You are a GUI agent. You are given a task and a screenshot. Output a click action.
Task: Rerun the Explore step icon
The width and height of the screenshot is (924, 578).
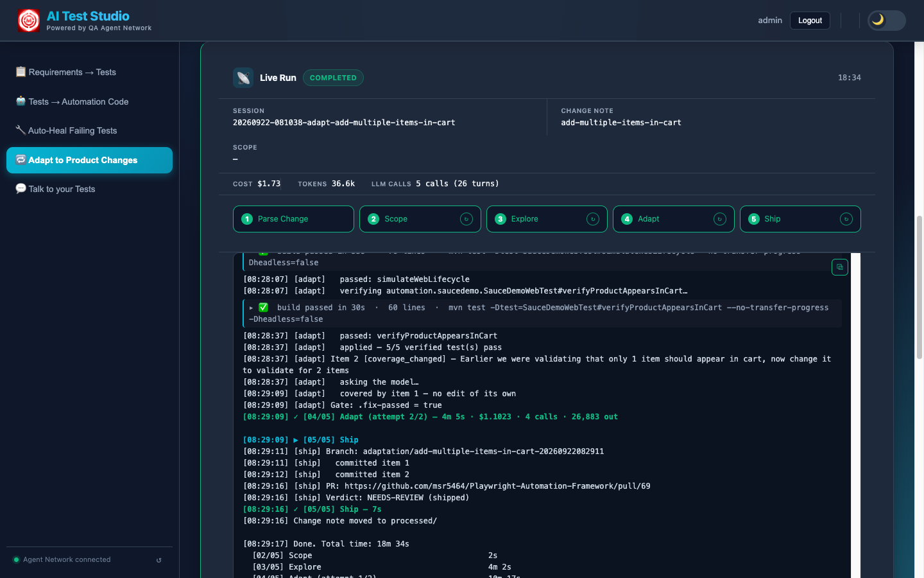[x=593, y=219]
